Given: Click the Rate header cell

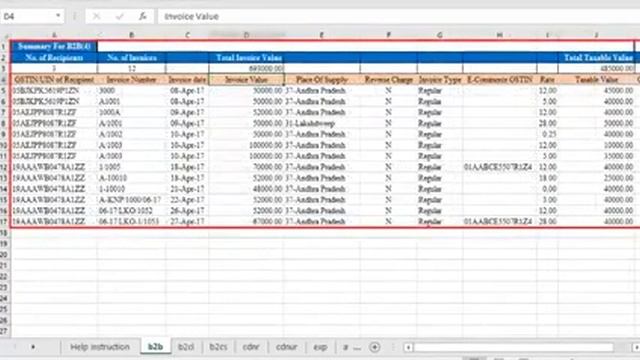Looking at the screenshot, I should pos(547,80).
